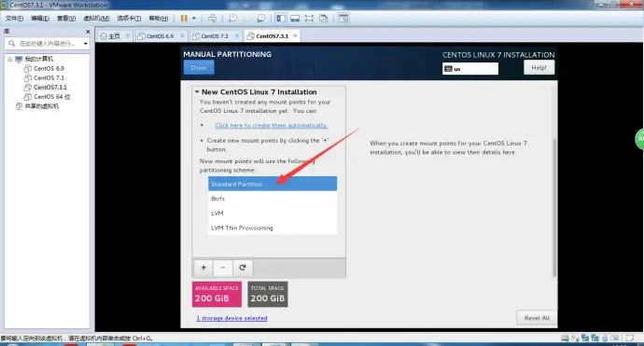Open the snapshot manager toolbar icon
The height and width of the screenshot is (346, 644).
[x=260, y=18]
